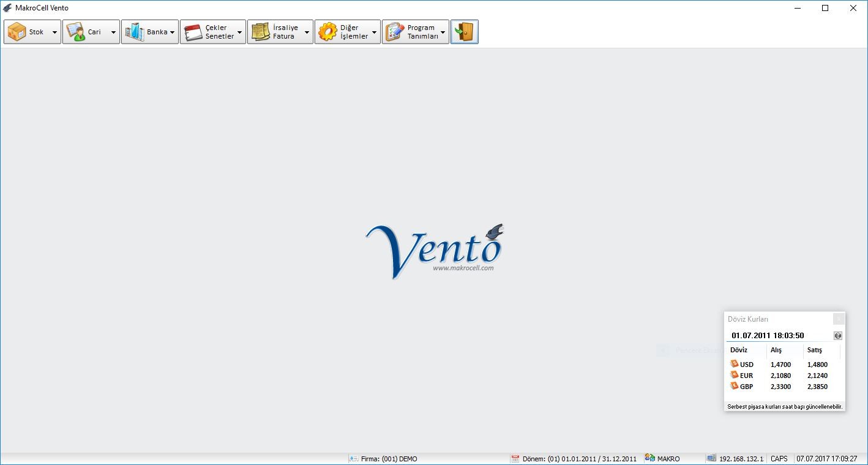
Task: Click GBP buying rate 2,3300
Action: pos(780,387)
